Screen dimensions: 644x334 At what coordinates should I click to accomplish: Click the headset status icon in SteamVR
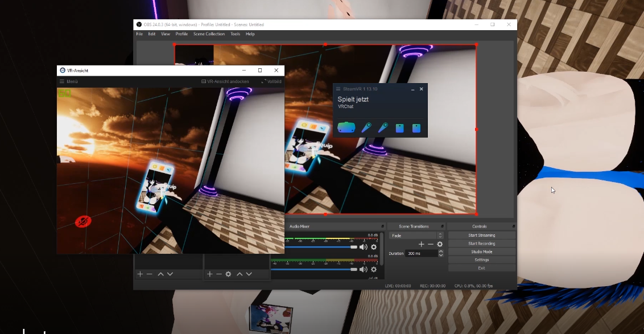pos(346,127)
